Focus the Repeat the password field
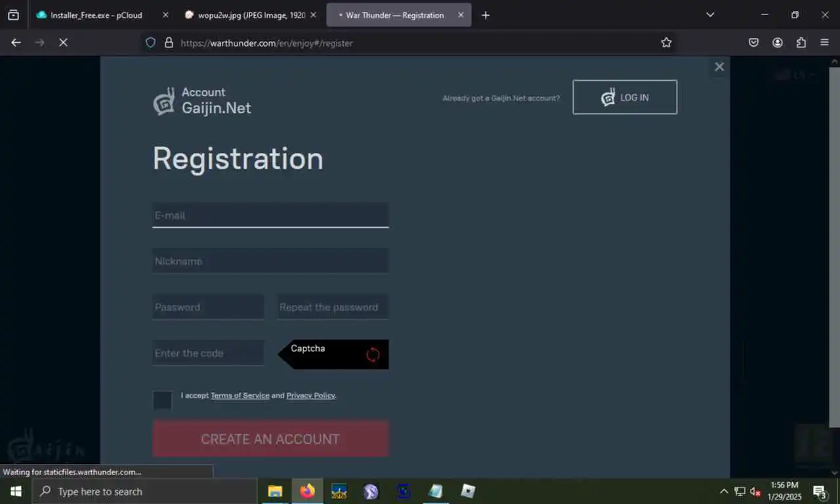The height and width of the screenshot is (504, 840). pos(333,307)
